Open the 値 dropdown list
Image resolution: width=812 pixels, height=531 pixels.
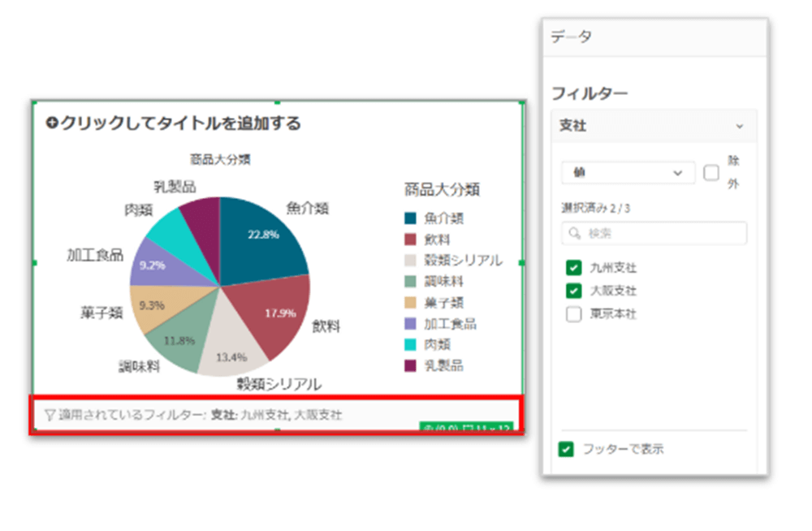[x=628, y=173]
